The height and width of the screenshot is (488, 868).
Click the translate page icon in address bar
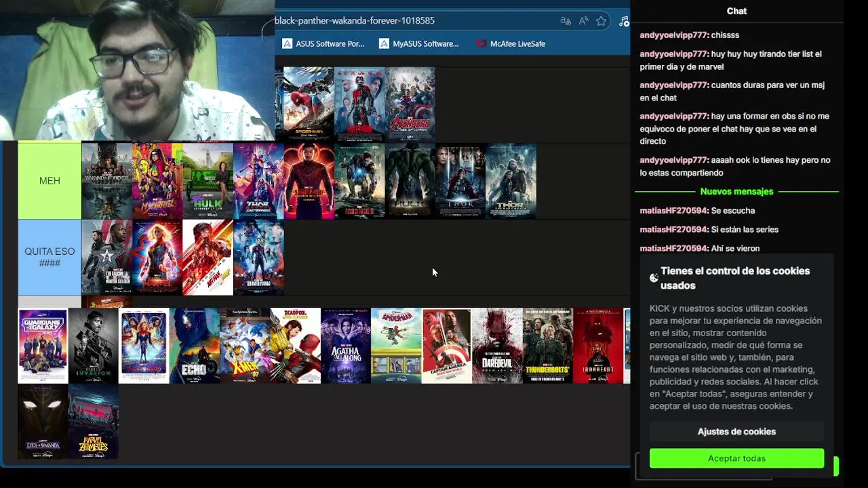point(566,21)
